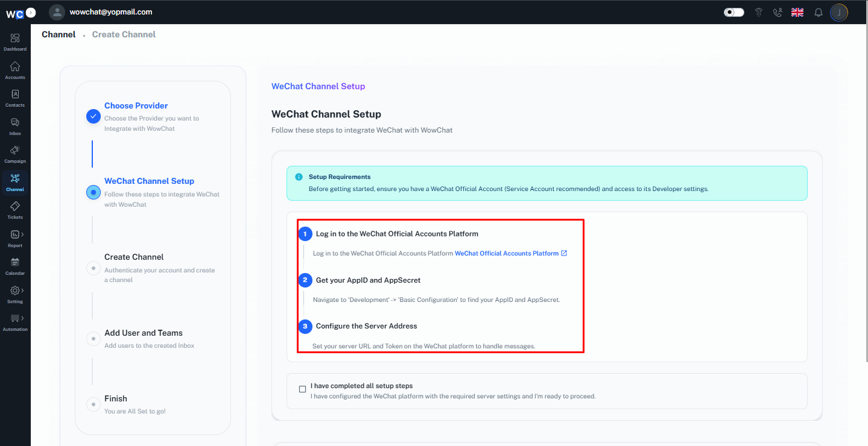Open the WeChat Official Accounts Platform link
The width and height of the screenshot is (868, 446).
[507, 253]
